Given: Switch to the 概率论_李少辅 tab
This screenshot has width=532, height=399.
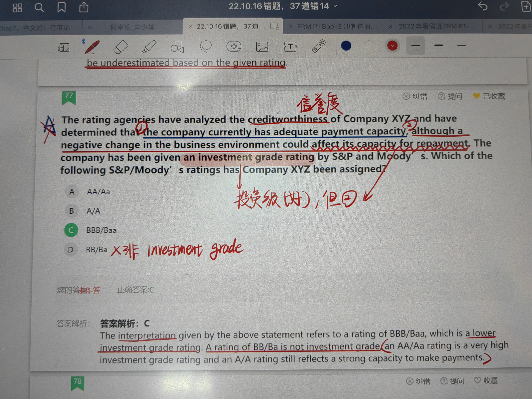Looking at the screenshot, I should tap(132, 27).
